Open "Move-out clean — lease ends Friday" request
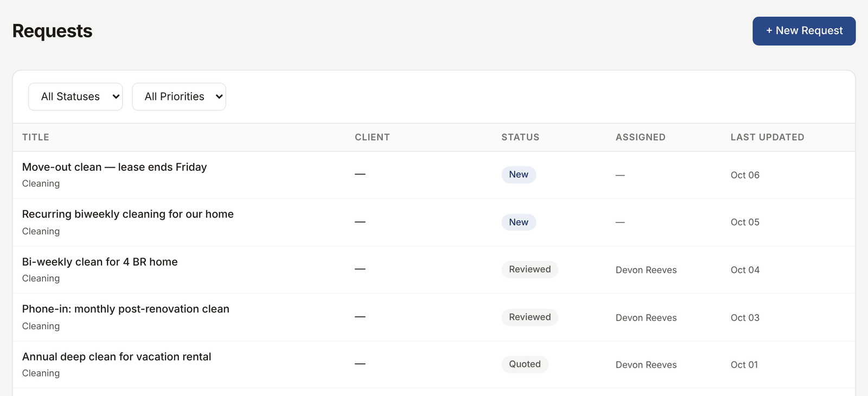This screenshot has height=396, width=868. click(x=114, y=167)
